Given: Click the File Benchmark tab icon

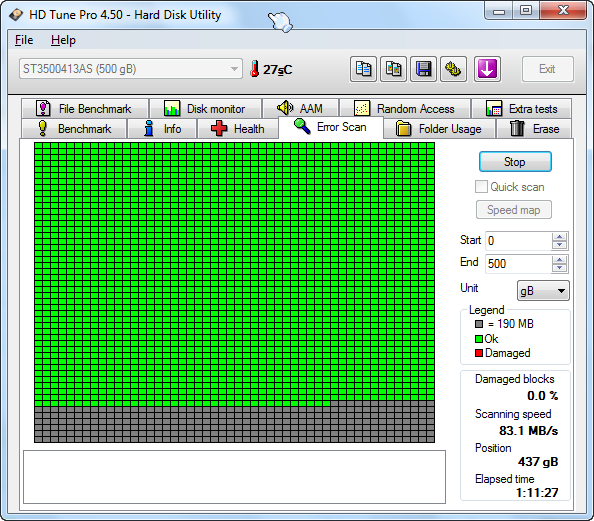Looking at the screenshot, I should tap(43, 108).
